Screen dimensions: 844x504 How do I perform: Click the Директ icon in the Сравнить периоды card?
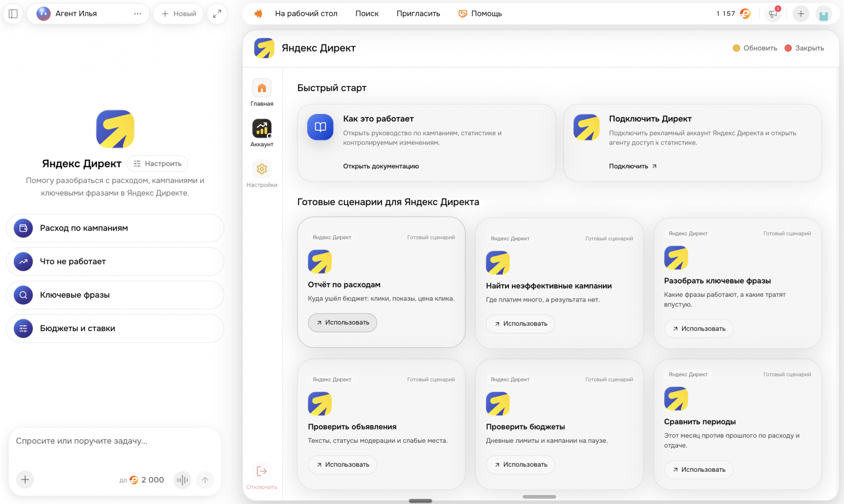pos(676,399)
